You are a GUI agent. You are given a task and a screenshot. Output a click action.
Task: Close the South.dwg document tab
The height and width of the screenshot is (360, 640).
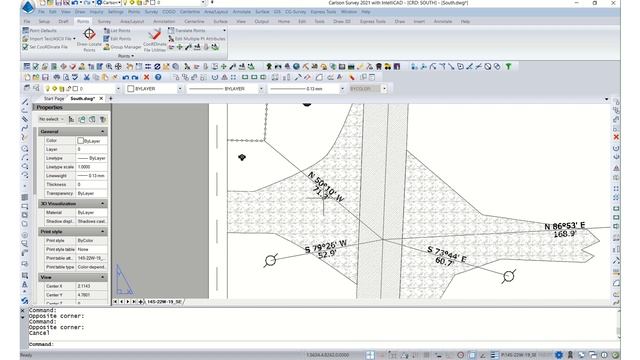click(x=101, y=98)
